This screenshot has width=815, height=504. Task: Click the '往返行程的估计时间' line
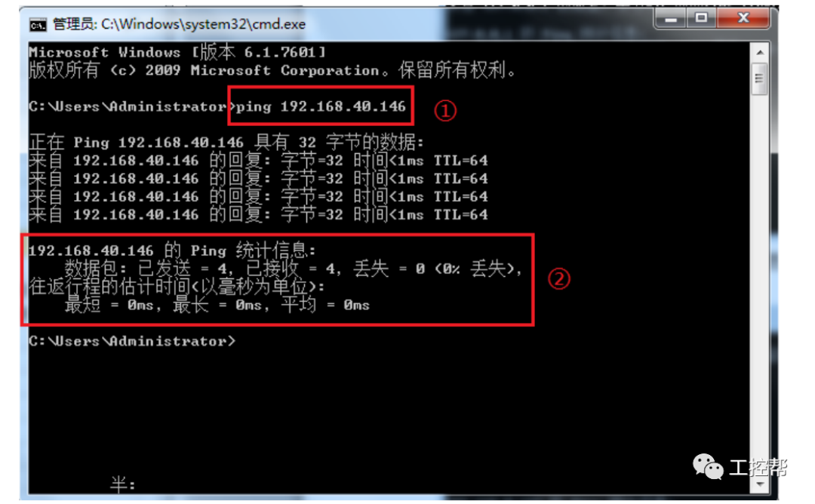(x=177, y=286)
